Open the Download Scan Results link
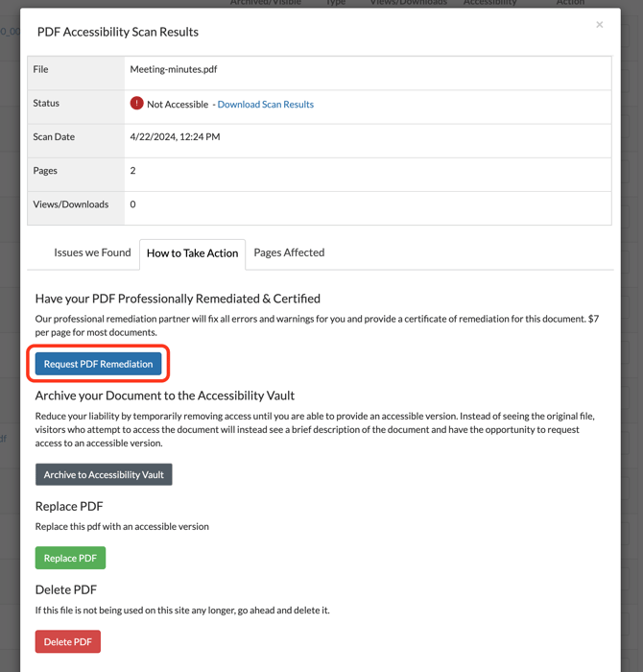The image size is (643, 672). point(266,104)
